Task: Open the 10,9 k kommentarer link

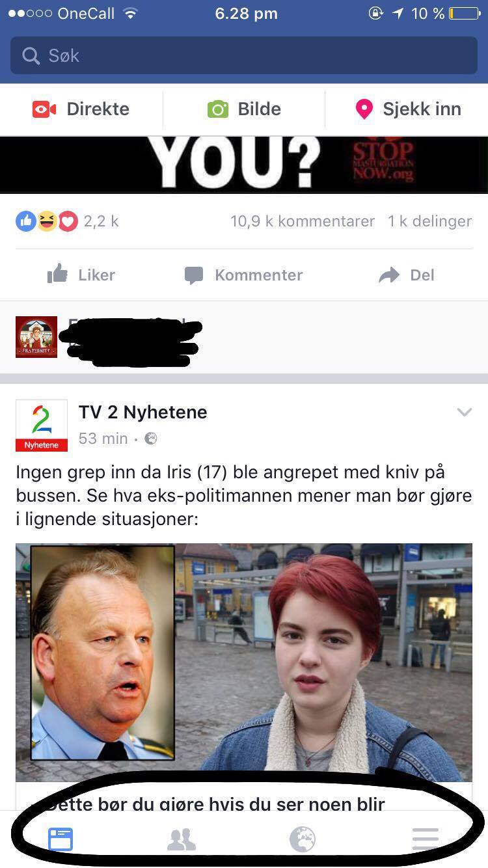Action: tap(303, 221)
